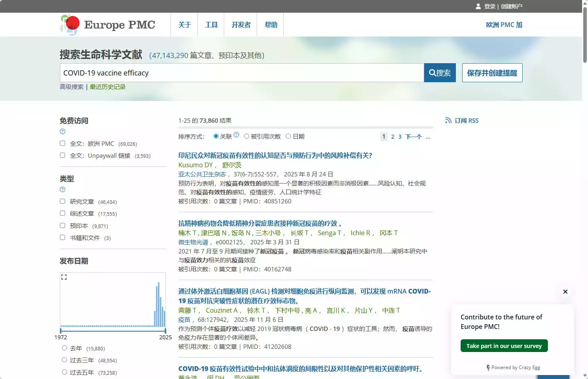Open the help icon under 免费访问
Viewport: 588px width, 379px height.
[62, 131]
